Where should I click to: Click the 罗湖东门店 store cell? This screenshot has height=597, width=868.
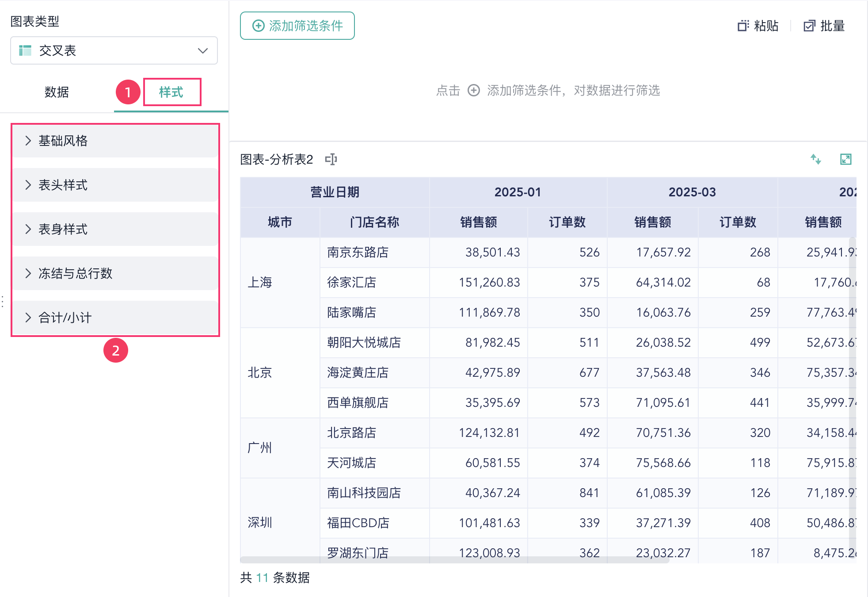pos(374,551)
